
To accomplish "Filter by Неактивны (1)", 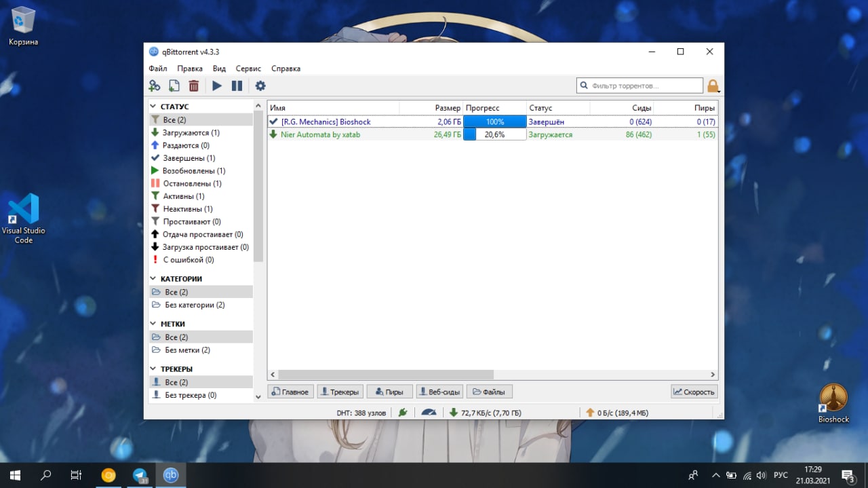I will (x=201, y=209).
